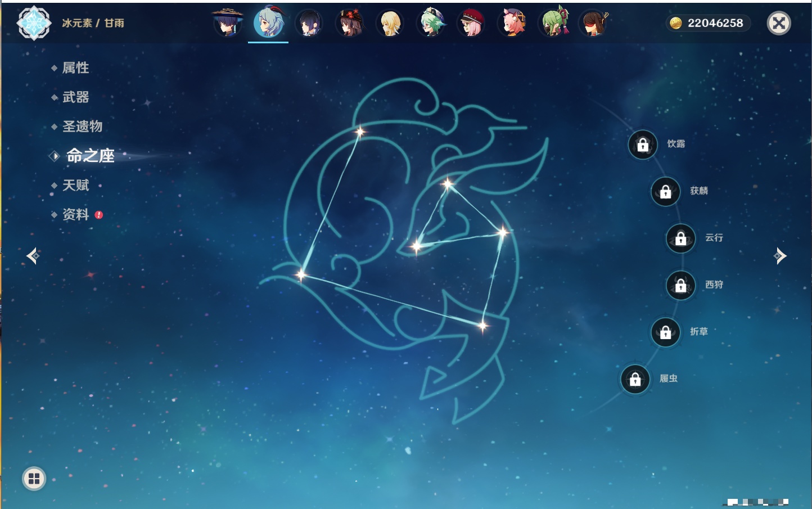This screenshot has width=812, height=509.
Task: Select the avatar with the wide-brimmed hat
Action: coord(227,22)
